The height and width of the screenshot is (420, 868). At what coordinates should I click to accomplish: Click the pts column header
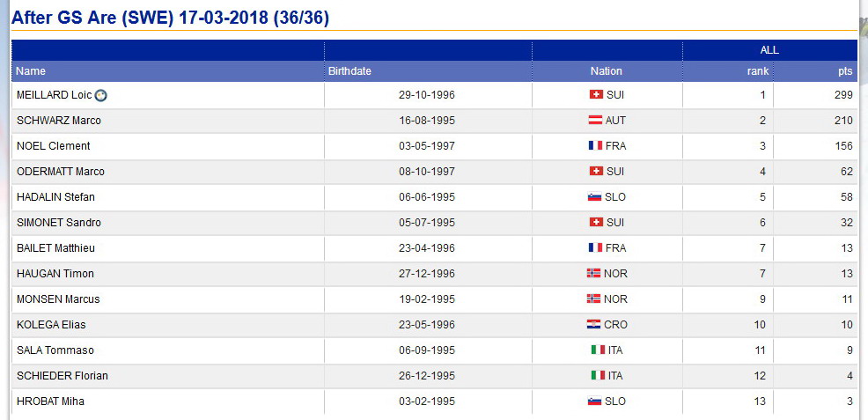(x=845, y=71)
